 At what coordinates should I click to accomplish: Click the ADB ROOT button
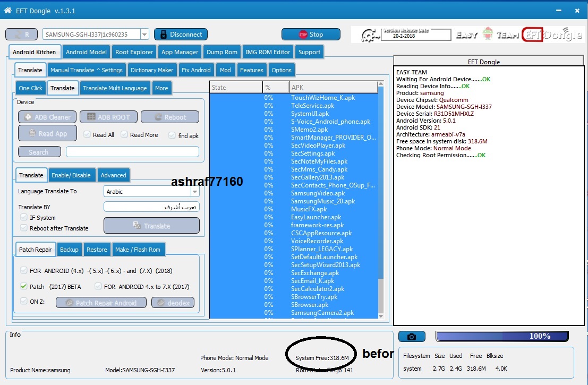tap(108, 117)
